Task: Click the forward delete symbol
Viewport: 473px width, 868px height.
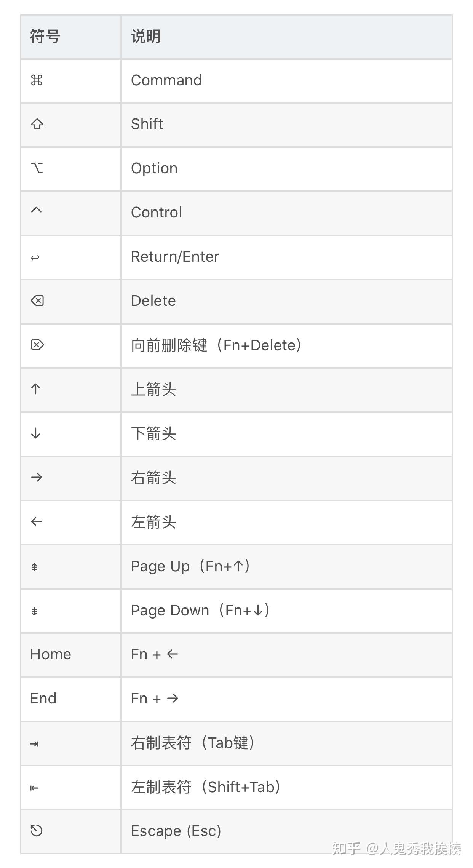Action: [x=37, y=345]
